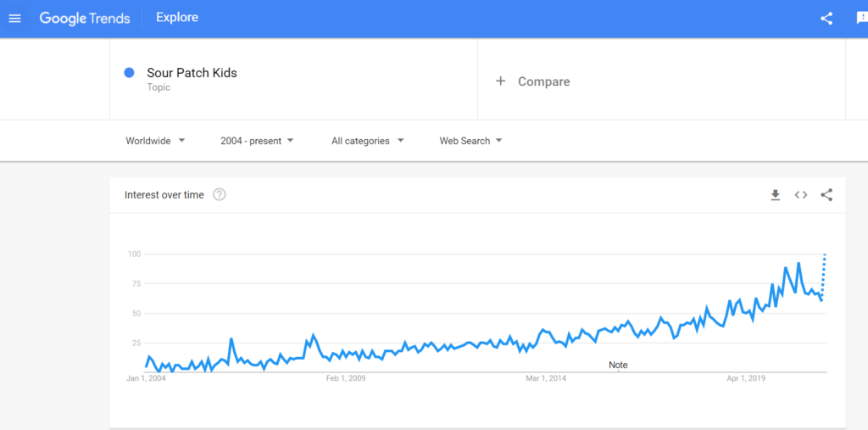Click the dotted projected end of the trend line

(x=824, y=276)
